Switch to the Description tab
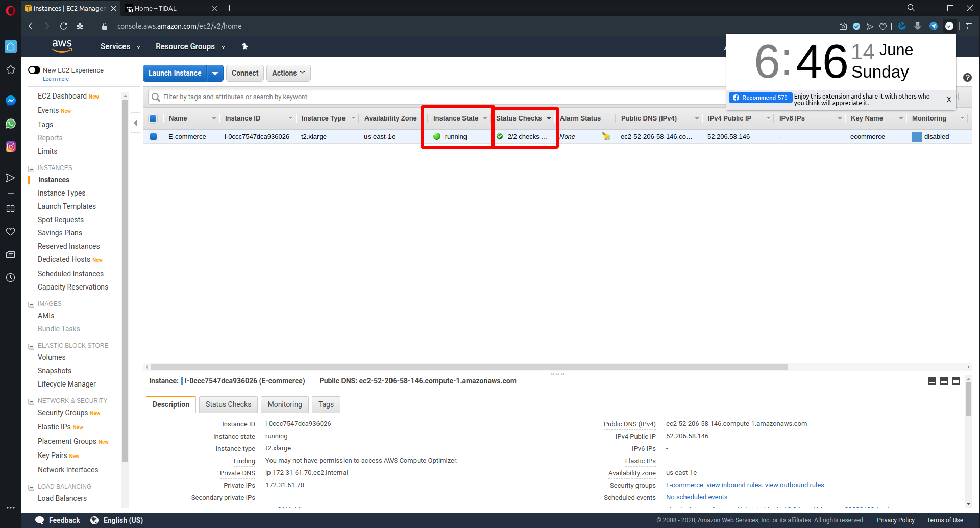980x528 pixels. tap(171, 404)
